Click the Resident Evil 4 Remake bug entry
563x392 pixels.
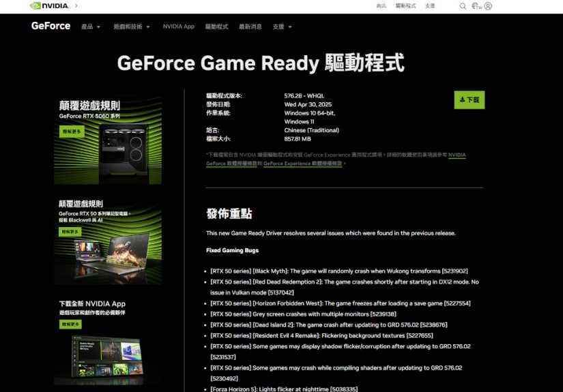pos(321,335)
